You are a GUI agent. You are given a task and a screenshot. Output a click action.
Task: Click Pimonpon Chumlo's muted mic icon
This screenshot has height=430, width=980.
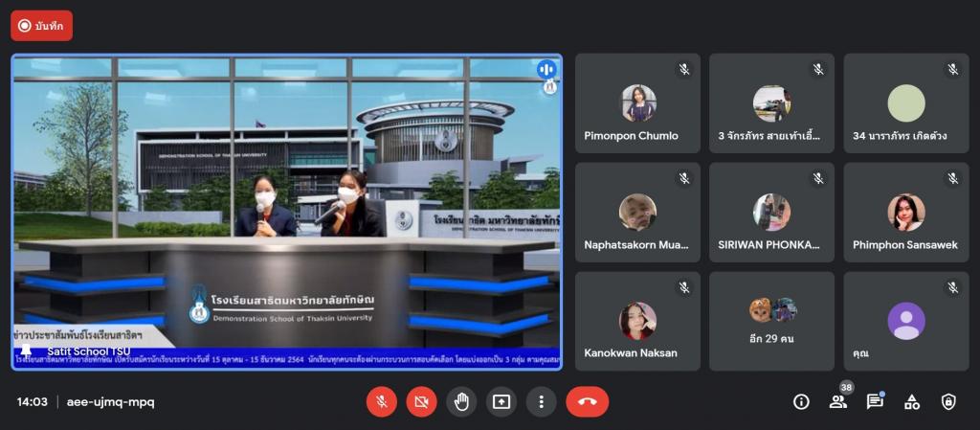684,69
